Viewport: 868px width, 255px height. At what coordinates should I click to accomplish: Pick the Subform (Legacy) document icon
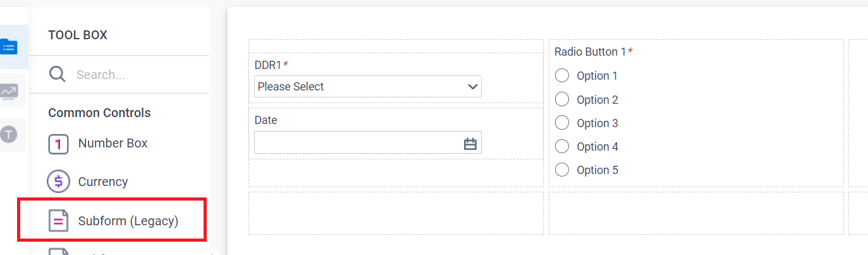pyautogui.click(x=58, y=221)
